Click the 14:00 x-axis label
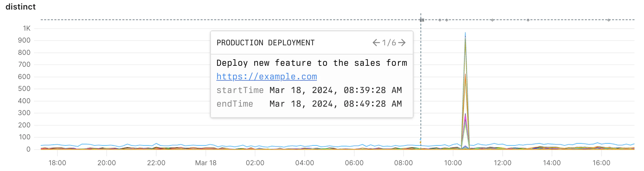 pos(552,163)
